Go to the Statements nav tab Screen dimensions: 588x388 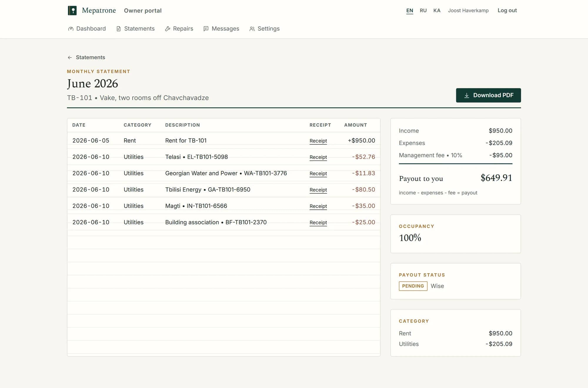coord(136,29)
